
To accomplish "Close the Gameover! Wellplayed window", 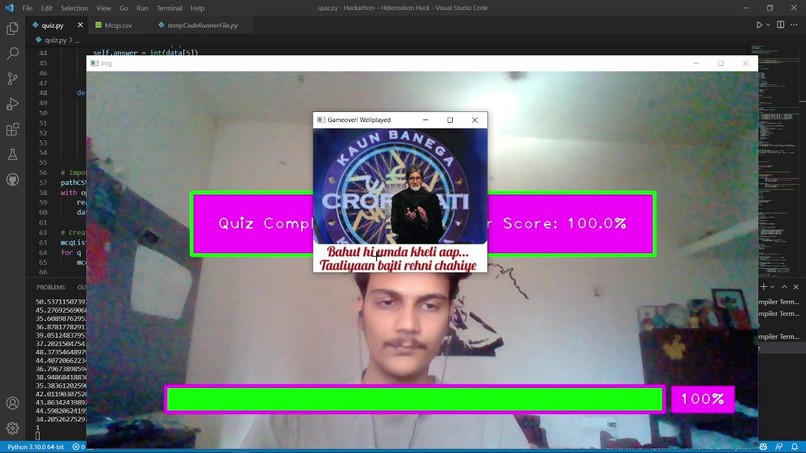I will click(474, 120).
